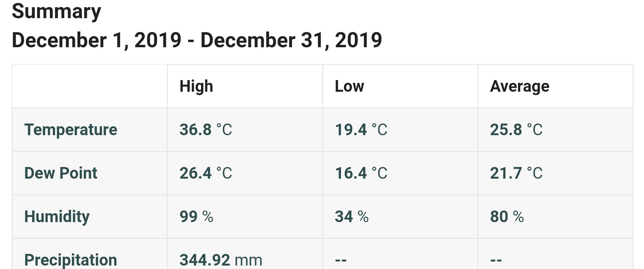Image resolution: width=644 pixels, height=269 pixels.
Task: Click the high dew point value 26.4 °C
Action: pyautogui.click(x=206, y=173)
